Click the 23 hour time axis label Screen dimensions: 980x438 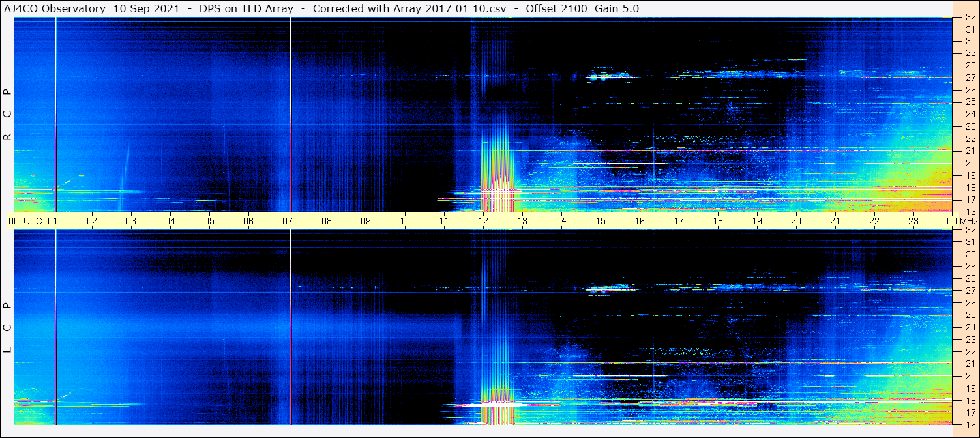[913, 221]
